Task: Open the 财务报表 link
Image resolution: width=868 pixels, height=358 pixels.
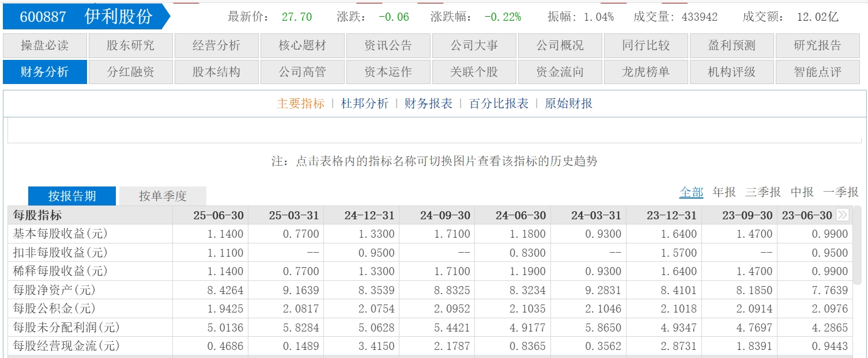Action: click(x=429, y=104)
